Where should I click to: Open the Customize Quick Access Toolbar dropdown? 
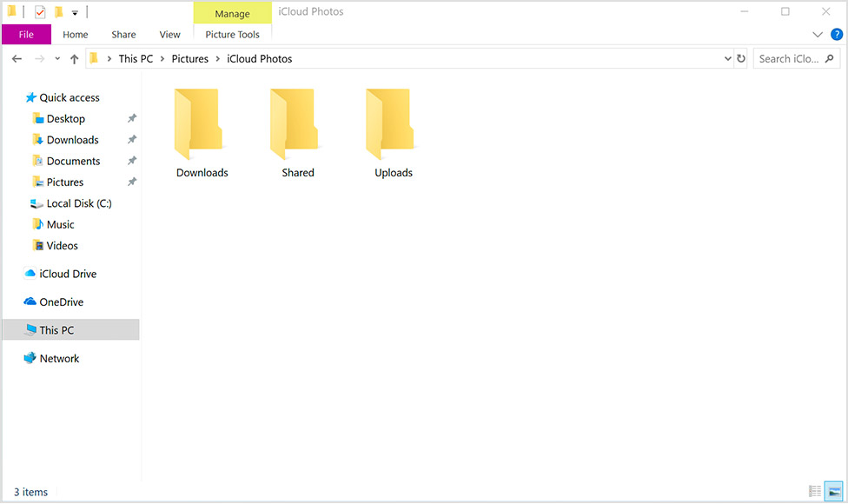click(76, 13)
